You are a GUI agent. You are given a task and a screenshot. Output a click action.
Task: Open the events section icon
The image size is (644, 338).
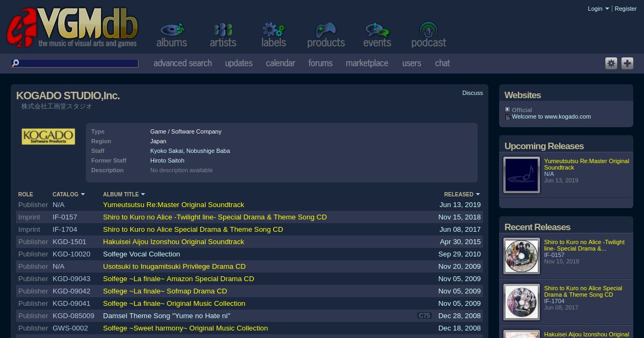(x=377, y=35)
